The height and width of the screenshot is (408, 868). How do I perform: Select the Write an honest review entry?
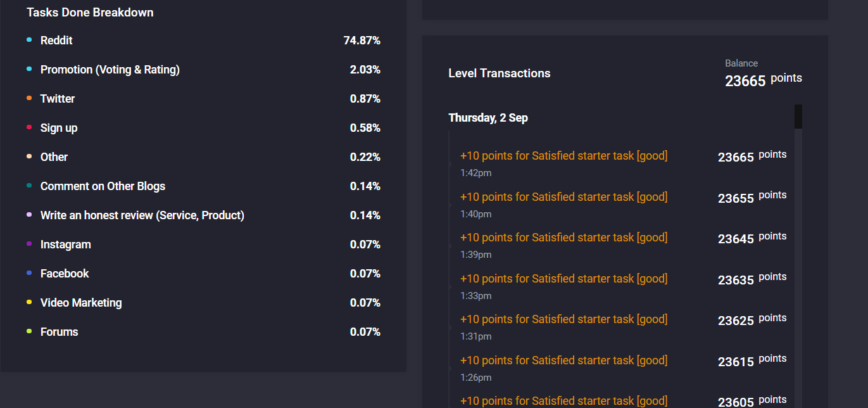(x=142, y=215)
